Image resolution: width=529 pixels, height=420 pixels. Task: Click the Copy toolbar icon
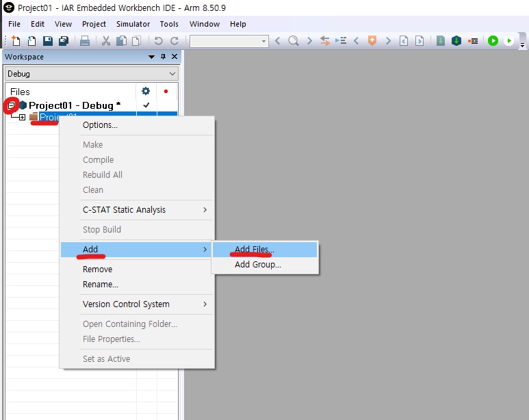pos(121,41)
